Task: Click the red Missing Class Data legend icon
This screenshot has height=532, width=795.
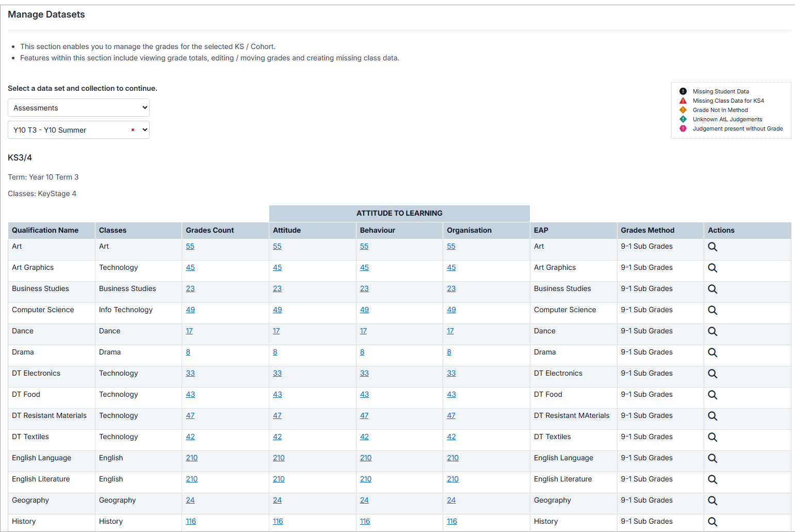Action: point(683,101)
